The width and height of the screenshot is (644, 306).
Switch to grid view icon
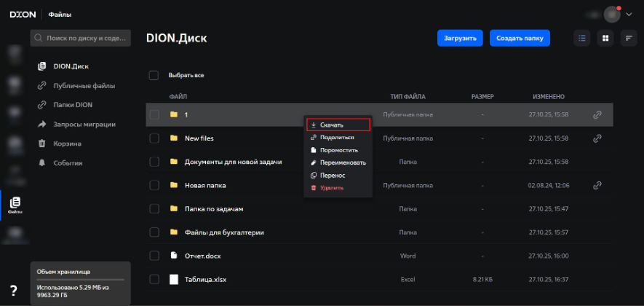(605, 38)
